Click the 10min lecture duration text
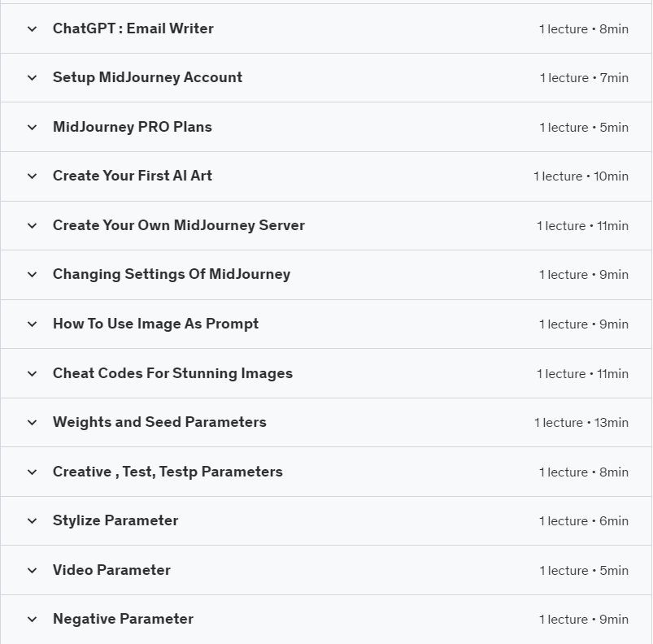653x644 pixels. click(x=611, y=176)
